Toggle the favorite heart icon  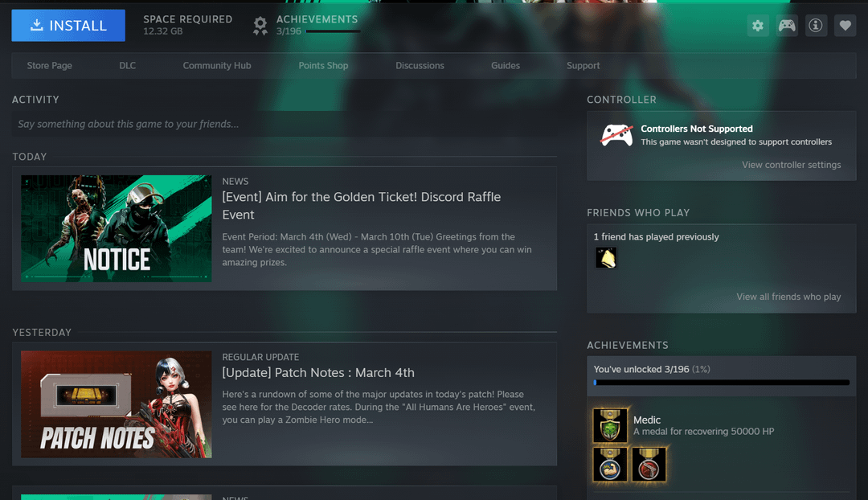tap(845, 26)
